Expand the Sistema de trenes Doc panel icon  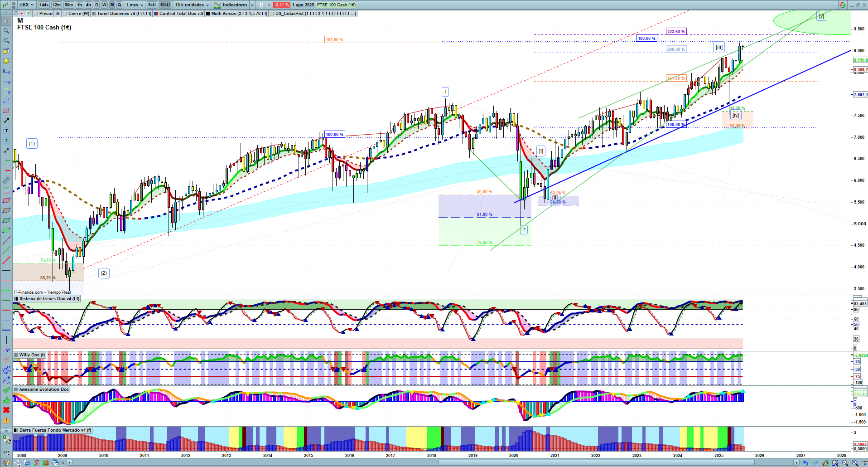(x=16, y=299)
